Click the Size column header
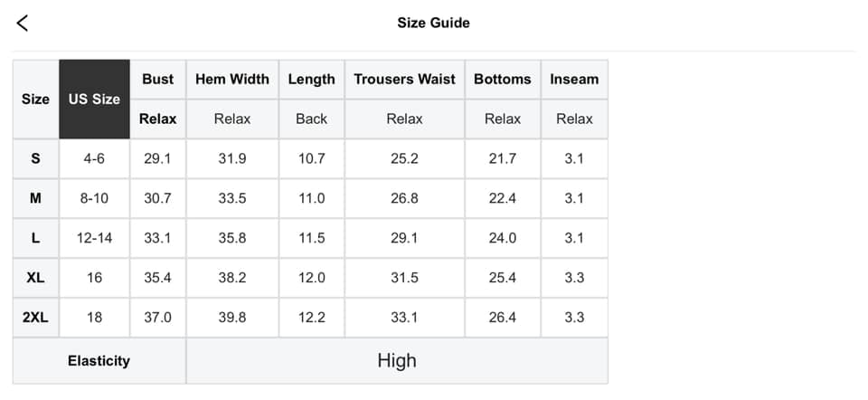This screenshot has height=400, width=868. point(35,100)
